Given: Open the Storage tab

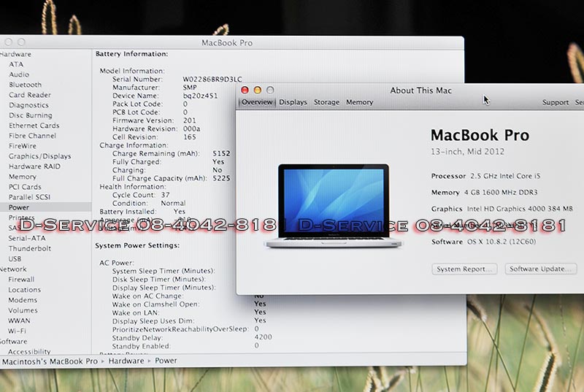Looking at the screenshot, I should [x=326, y=102].
